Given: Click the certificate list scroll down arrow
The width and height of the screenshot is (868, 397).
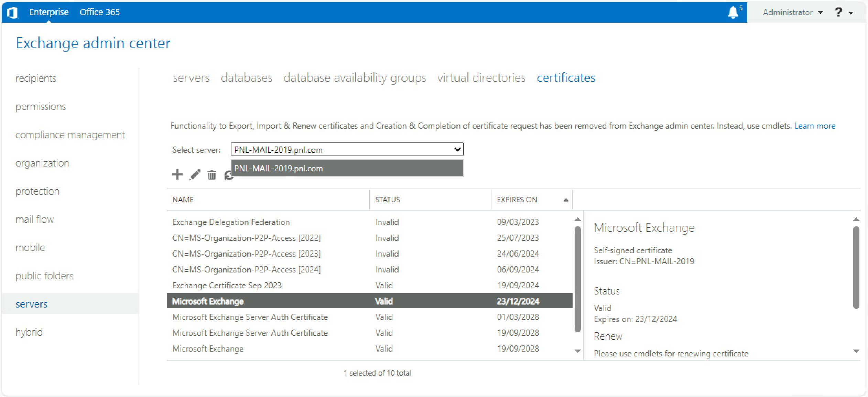Looking at the screenshot, I should 578,351.
